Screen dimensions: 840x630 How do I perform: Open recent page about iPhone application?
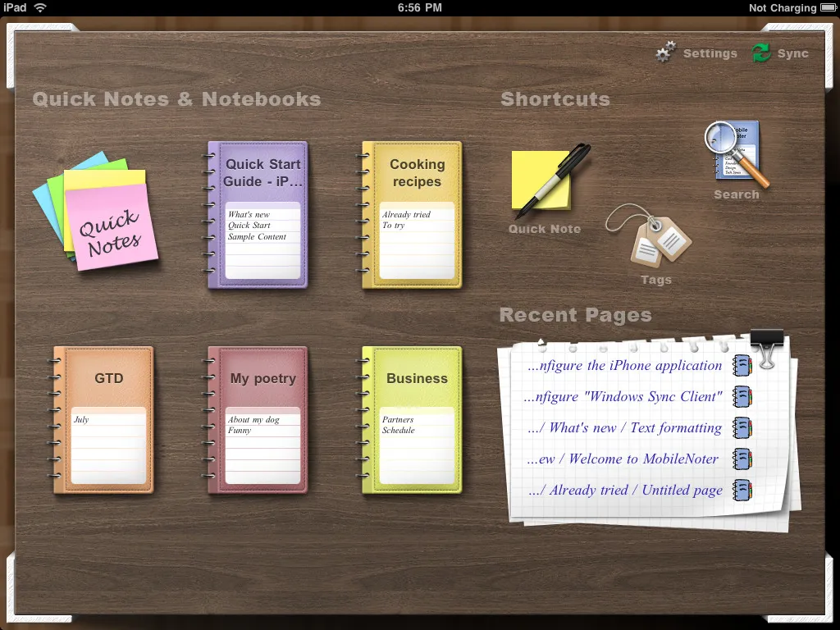(x=625, y=366)
